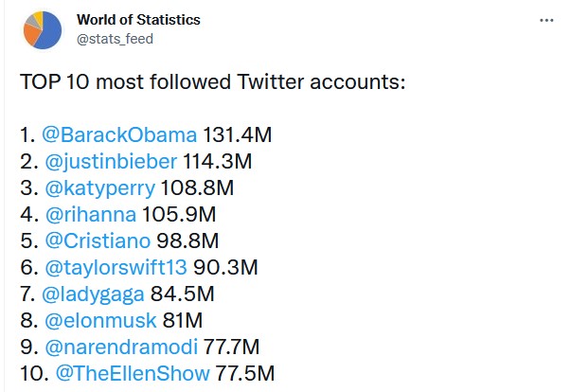Open the @rihanna mention

point(91,214)
